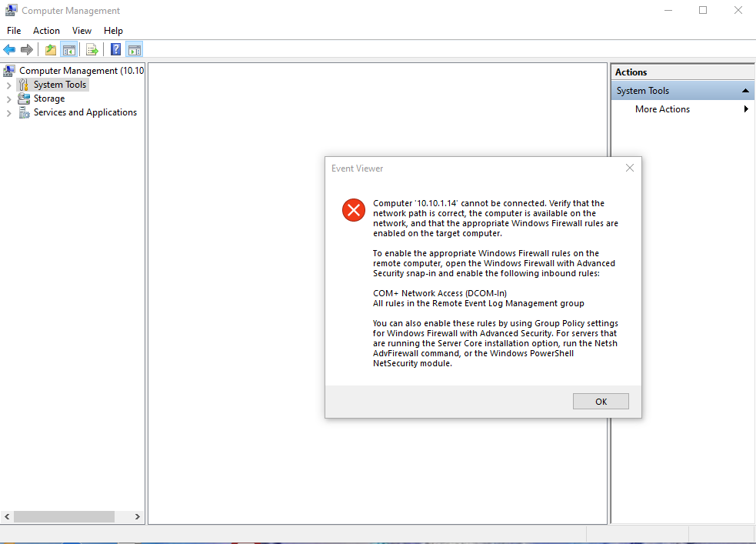Click the red error icon in dialog
The height and width of the screenshot is (544, 756).
click(354, 210)
